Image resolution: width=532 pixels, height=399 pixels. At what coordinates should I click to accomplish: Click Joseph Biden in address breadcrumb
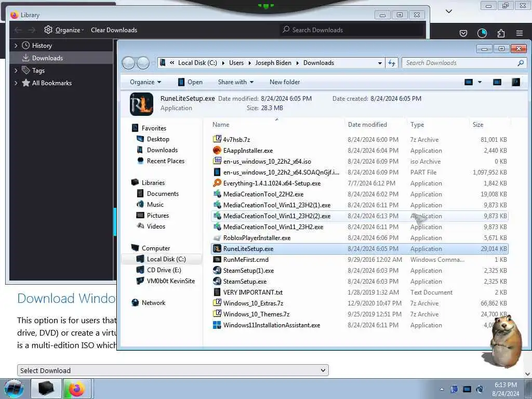coord(273,63)
